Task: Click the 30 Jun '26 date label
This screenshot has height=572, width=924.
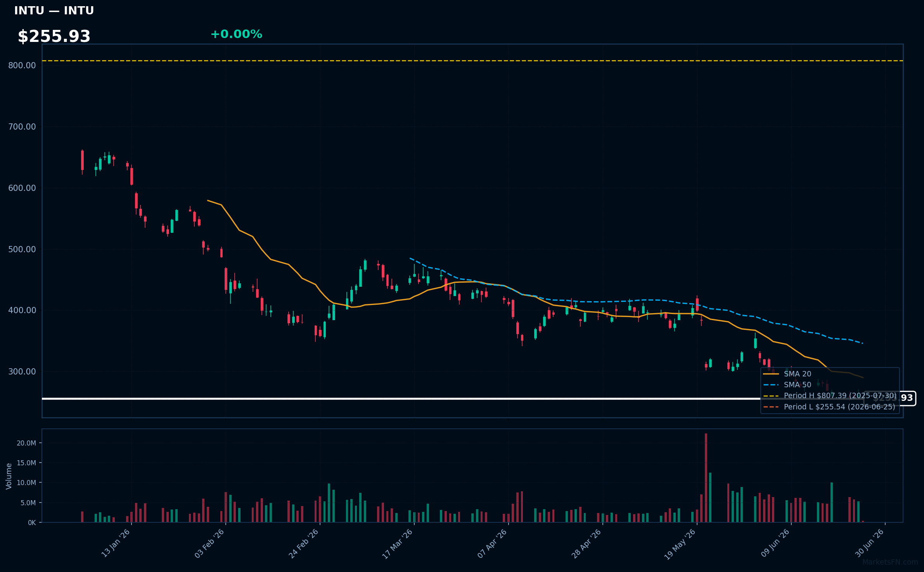Action: pos(870,543)
